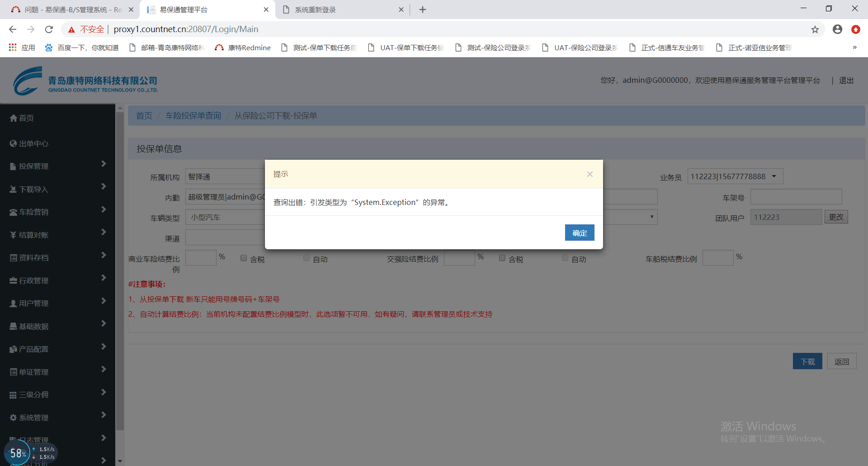Click the 首页 home icon in sidebar
This screenshot has width=868, height=466.
click(14, 118)
